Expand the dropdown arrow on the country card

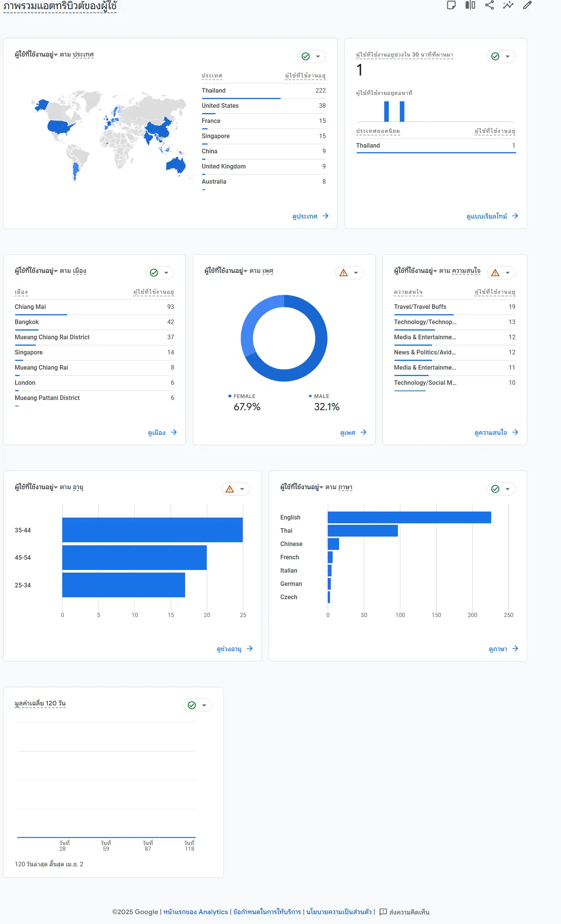pyautogui.click(x=318, y=57)
